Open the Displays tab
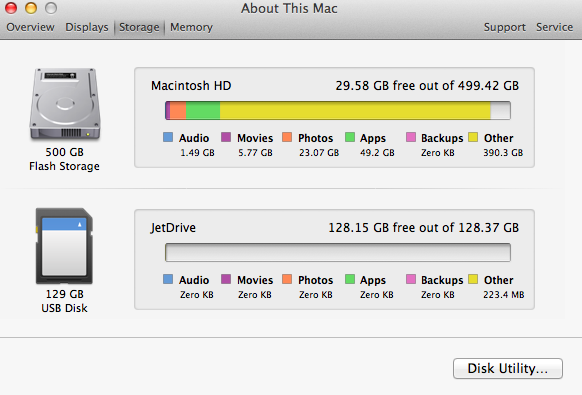The height and width of the screenshot is (395, 582). [x=87, y=27]
